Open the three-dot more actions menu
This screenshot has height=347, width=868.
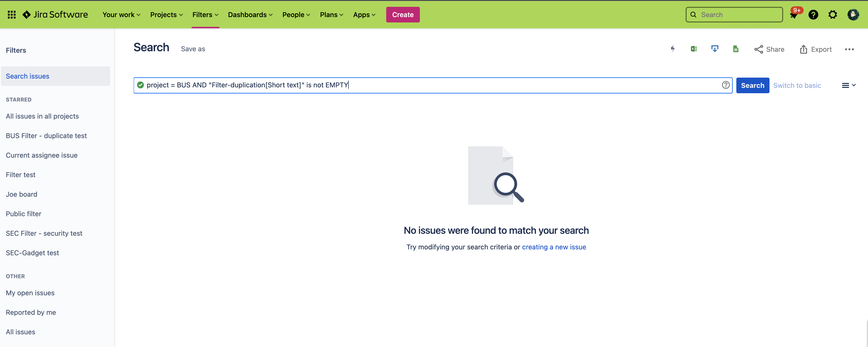(849, 49)
